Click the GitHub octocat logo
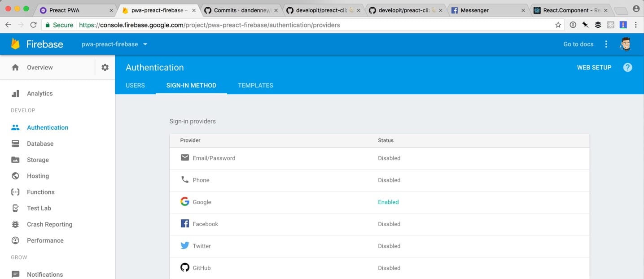The width and height of the screenshot is (644, 279). coord(185,267)
